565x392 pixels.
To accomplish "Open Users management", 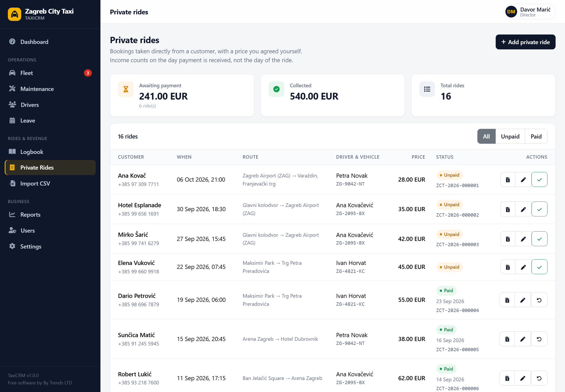I will 50,230.
